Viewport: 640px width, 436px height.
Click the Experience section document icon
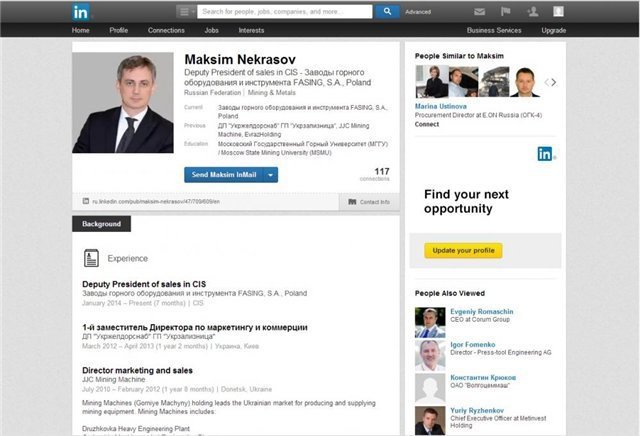(91, 258)
